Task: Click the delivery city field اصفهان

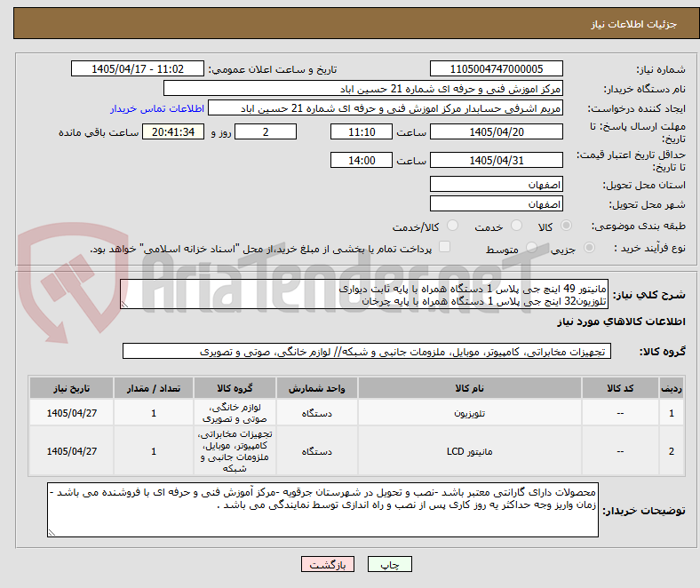Action: click(x=496, y=203)
